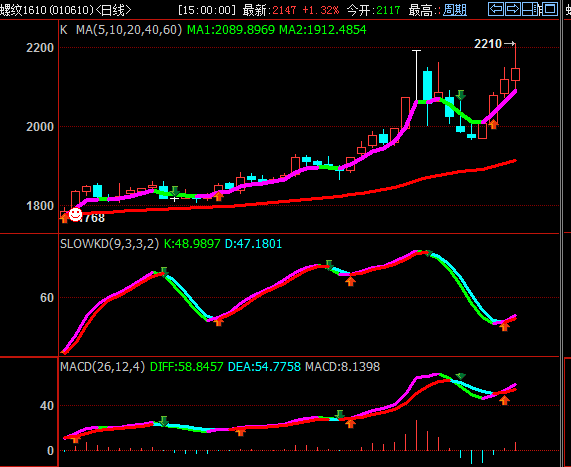The image size is (571, 467).
Task: Select green sell arrow above 2000 on price chart
Action: (461, 95)
